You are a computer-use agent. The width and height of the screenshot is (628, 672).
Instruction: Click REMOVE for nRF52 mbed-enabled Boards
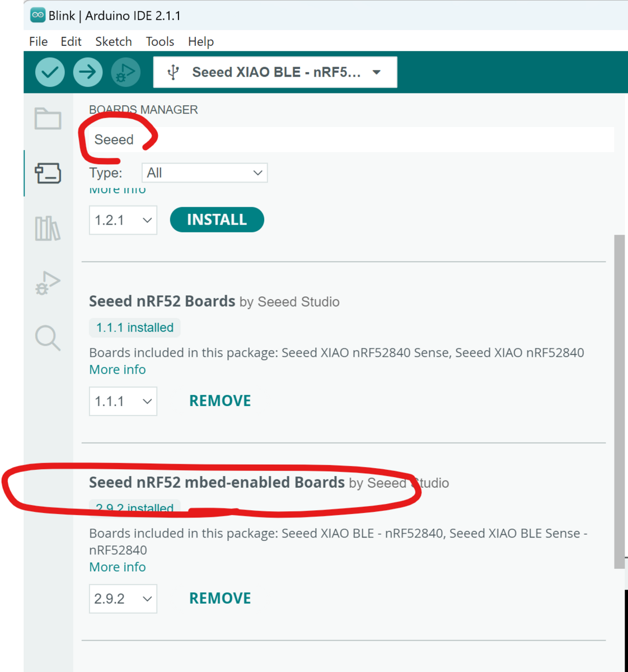(x=220, y=598)
